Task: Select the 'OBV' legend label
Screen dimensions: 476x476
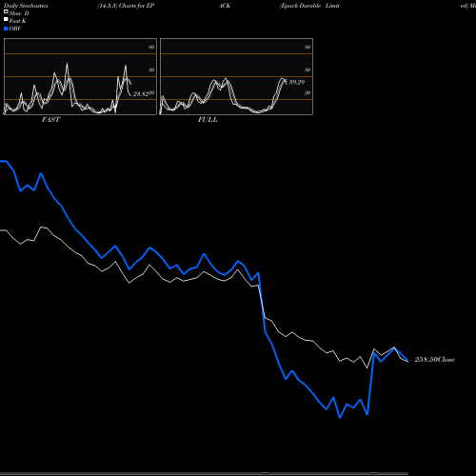Action: point(15,29)
